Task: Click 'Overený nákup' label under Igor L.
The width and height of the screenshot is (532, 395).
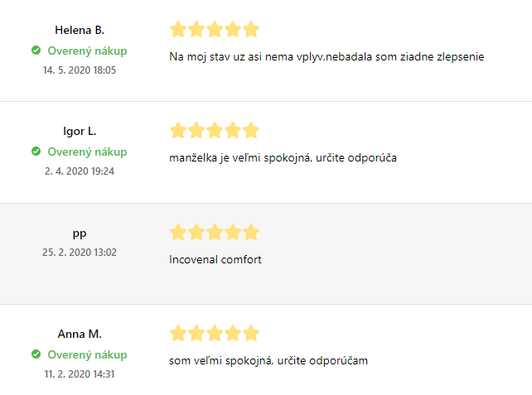Action: [x=87, y=152]
